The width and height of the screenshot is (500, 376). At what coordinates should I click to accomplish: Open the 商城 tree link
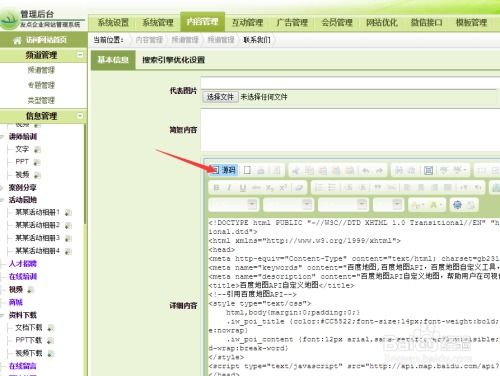point(16,302)
